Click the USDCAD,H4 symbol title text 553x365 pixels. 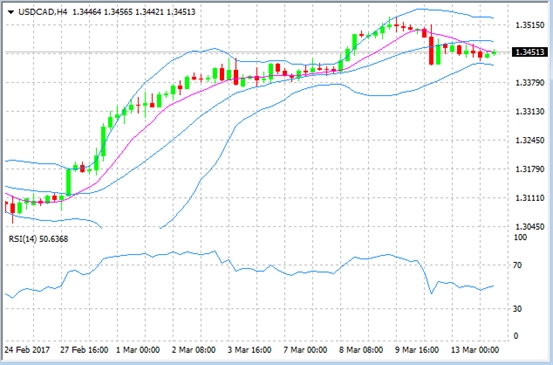[43, 12]
